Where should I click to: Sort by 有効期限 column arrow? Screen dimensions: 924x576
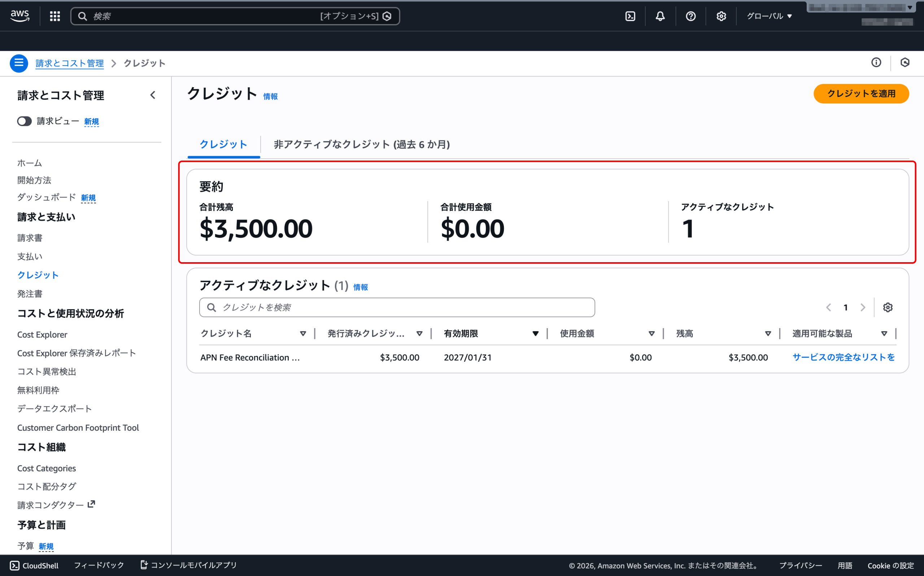[535, 334]
